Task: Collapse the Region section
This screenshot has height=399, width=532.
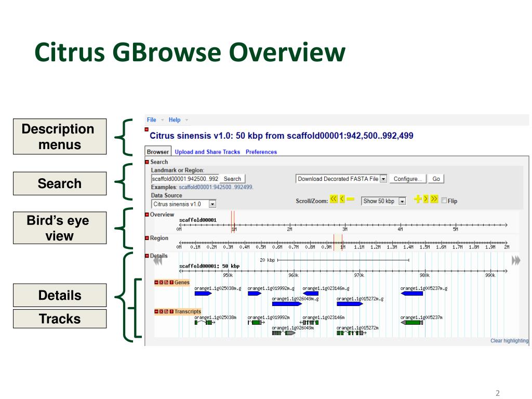Action: point(147,238)
